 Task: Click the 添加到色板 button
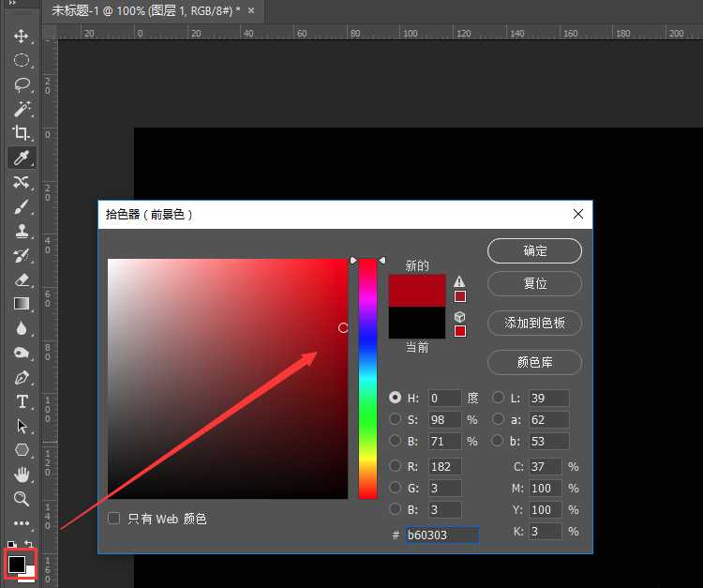point(534,323)
